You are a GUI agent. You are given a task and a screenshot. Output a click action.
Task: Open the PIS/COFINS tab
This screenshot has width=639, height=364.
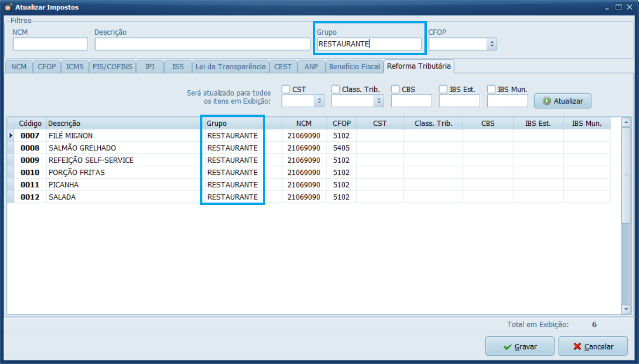112,67
